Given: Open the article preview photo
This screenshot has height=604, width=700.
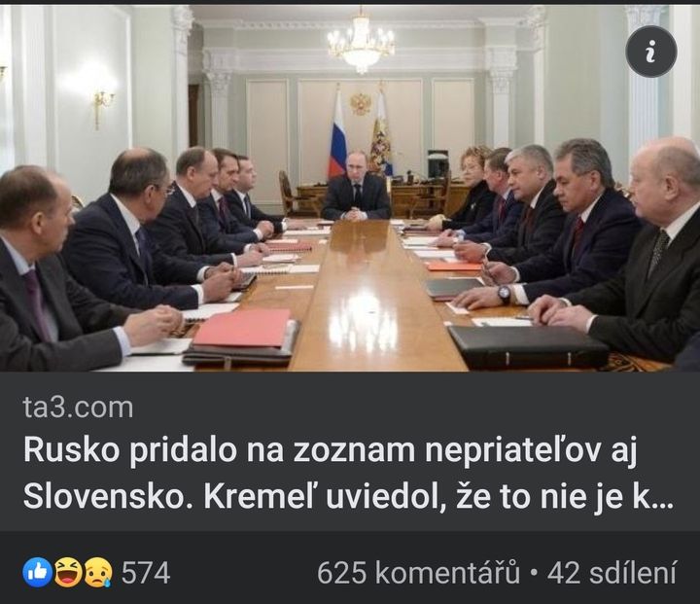Looking at the screenshot, I should pos(350,188).
